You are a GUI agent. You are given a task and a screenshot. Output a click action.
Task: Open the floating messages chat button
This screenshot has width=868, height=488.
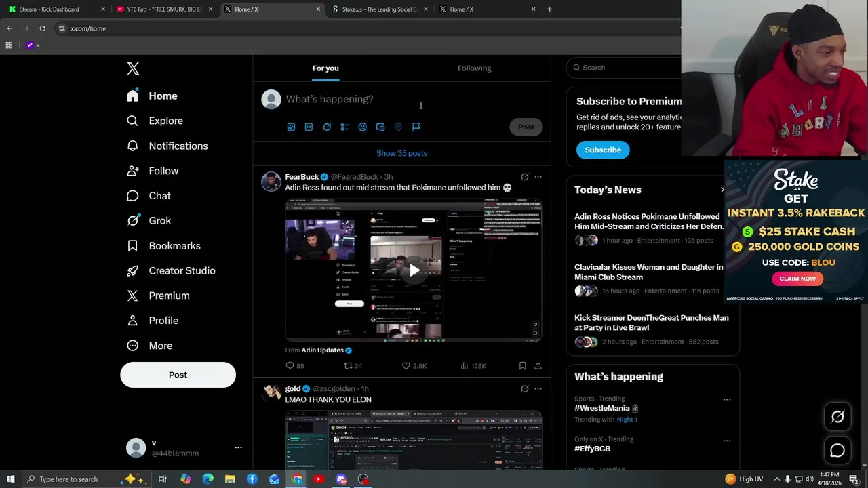click(837, 450)
